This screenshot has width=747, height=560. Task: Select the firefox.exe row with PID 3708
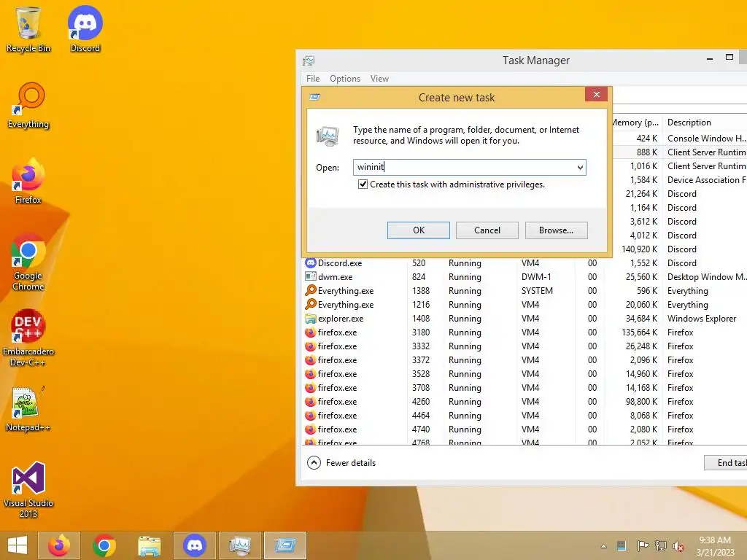pos(525,388)
